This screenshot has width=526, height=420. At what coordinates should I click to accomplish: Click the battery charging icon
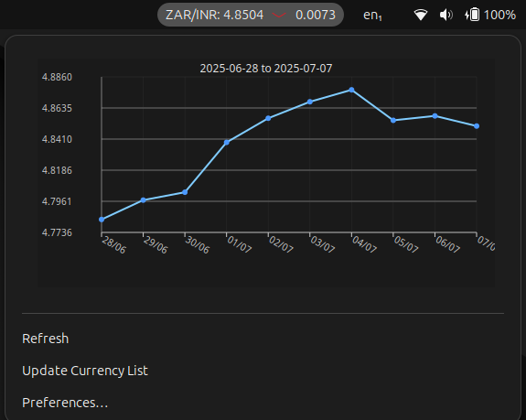[x=472, y=15]
